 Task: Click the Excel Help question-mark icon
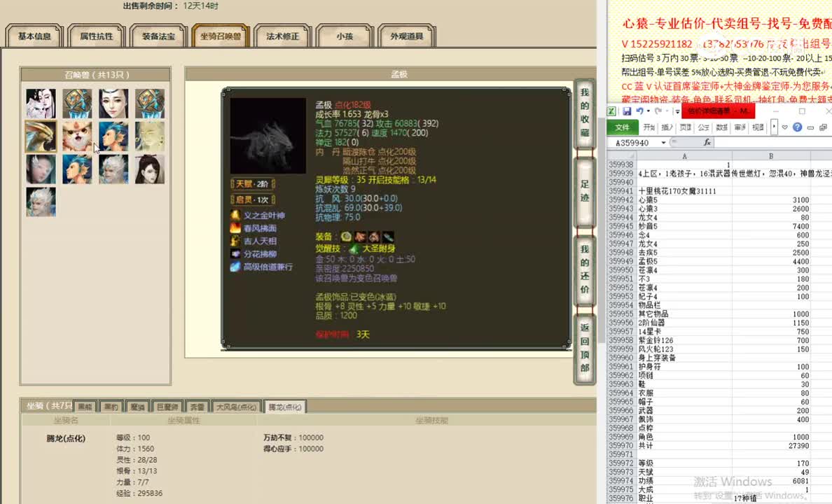[x=797, y=127]
